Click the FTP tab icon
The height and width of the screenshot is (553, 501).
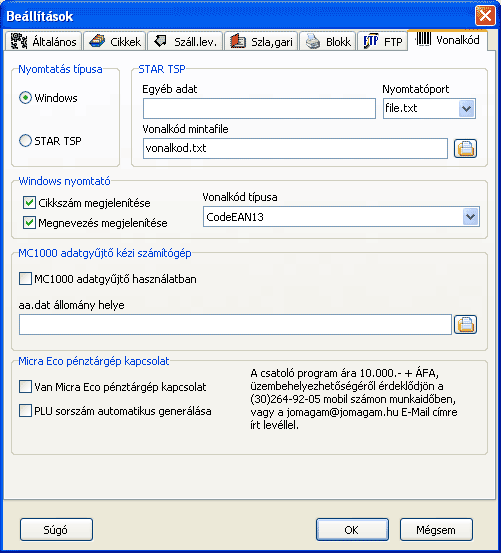371,41
